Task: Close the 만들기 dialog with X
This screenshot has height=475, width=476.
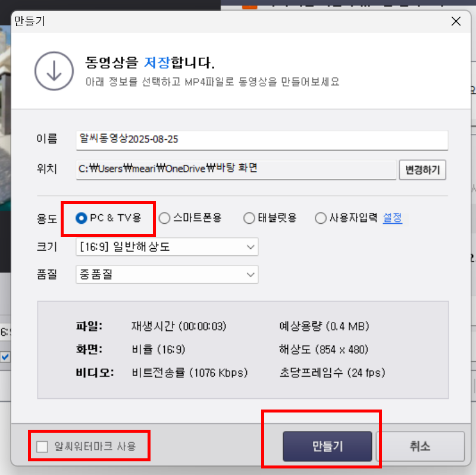Action: pos(456,21)
